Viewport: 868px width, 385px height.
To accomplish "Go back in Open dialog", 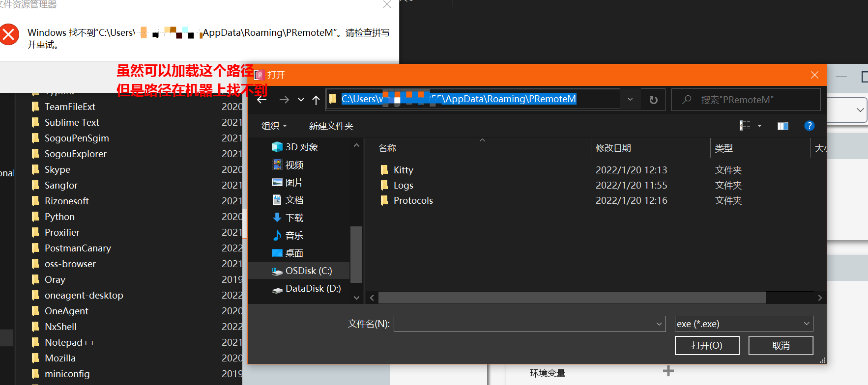I will tap(262, 100).
